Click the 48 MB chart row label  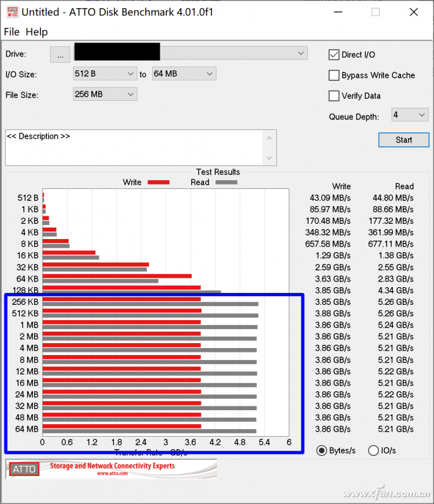[27, 418]
